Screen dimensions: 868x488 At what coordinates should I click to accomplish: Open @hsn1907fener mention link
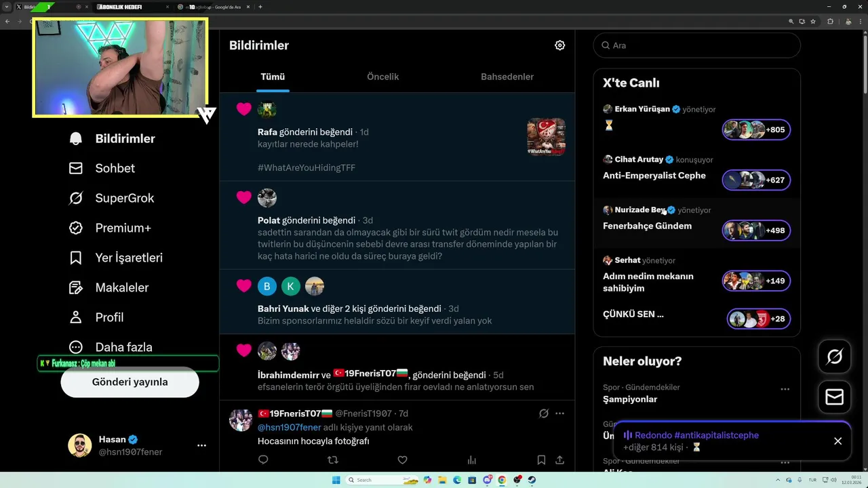290,427
